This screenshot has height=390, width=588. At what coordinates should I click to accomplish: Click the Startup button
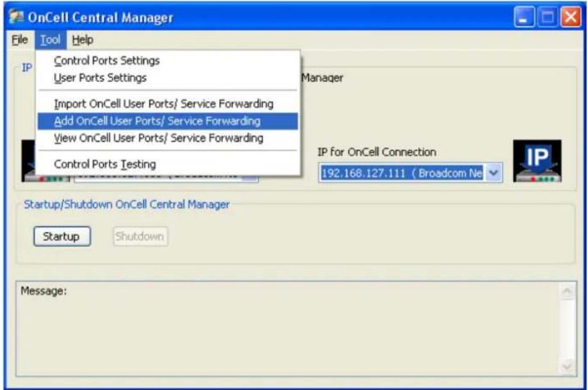point(62,236)
